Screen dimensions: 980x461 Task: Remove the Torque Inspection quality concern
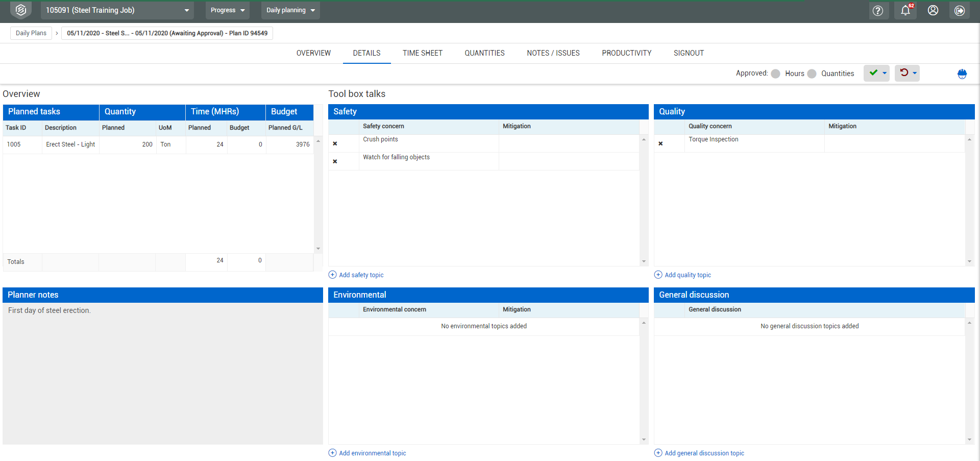(x=660, y=144)
